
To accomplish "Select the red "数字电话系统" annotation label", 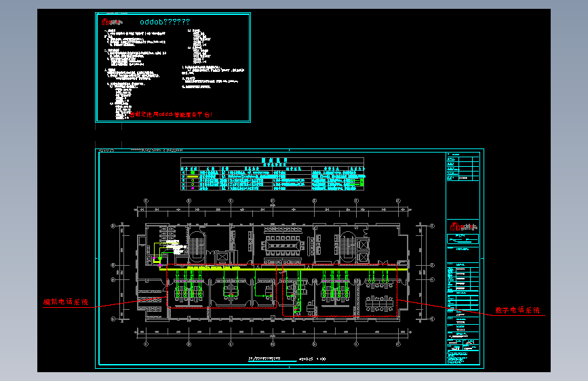I will (517, 310).
